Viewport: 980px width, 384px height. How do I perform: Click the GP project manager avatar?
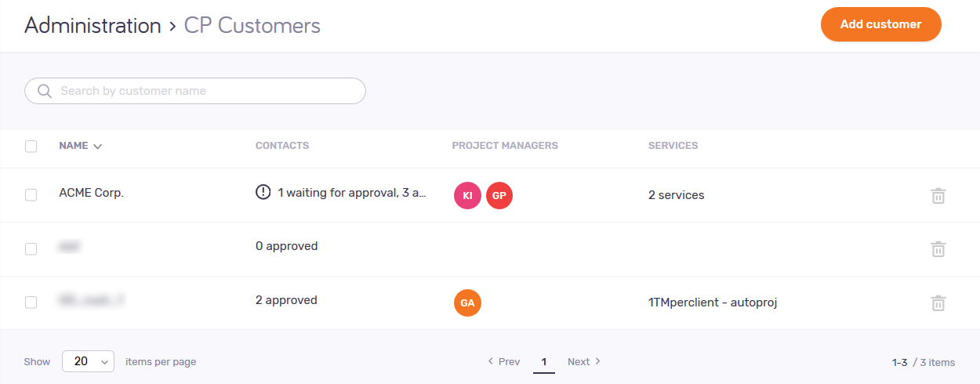pyautogui.click(x=499, y=196)
